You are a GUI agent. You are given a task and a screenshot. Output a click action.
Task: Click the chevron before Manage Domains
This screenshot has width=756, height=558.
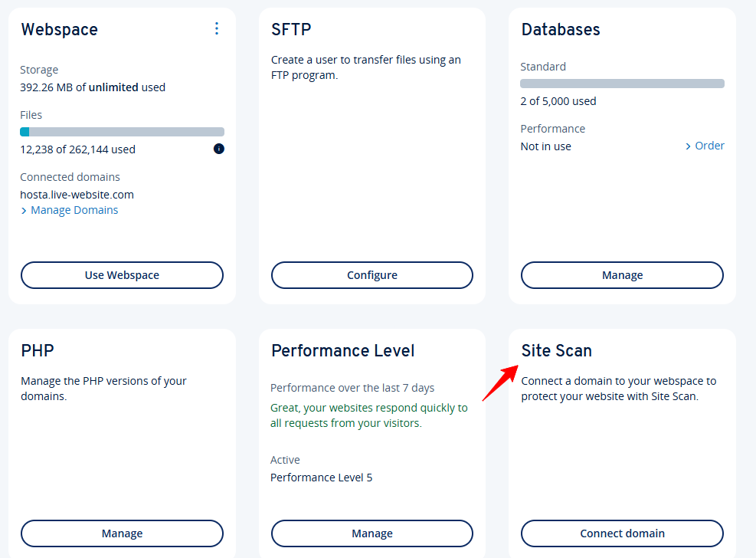point(24,211)
